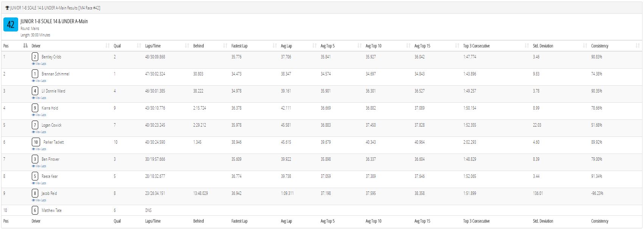
Task: View laps for Jacob Reid
Action: click(x=39, y=200)
